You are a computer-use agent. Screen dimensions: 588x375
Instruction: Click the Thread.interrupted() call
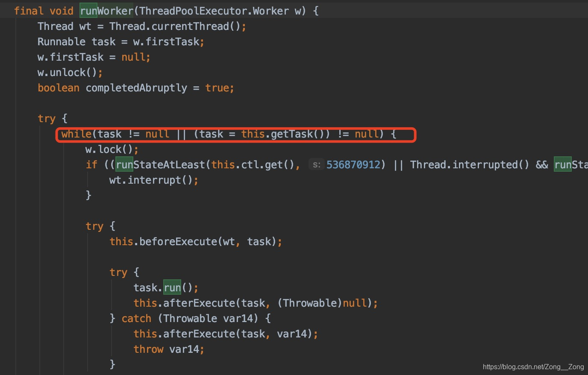[x=470, y=165]
